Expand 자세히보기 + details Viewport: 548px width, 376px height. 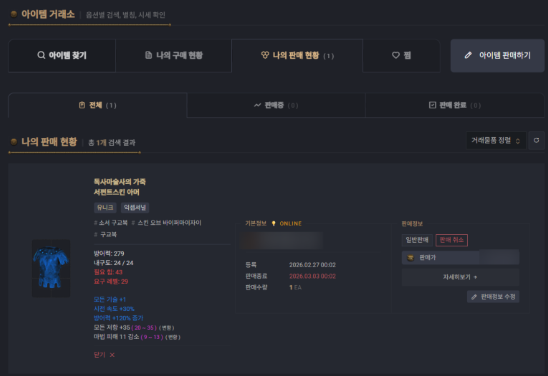click(x=460, y=277)
